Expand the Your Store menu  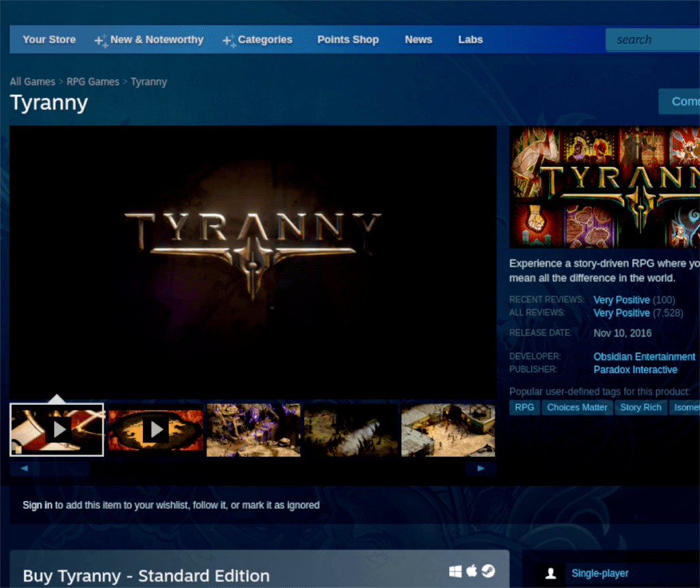(49, 40)
